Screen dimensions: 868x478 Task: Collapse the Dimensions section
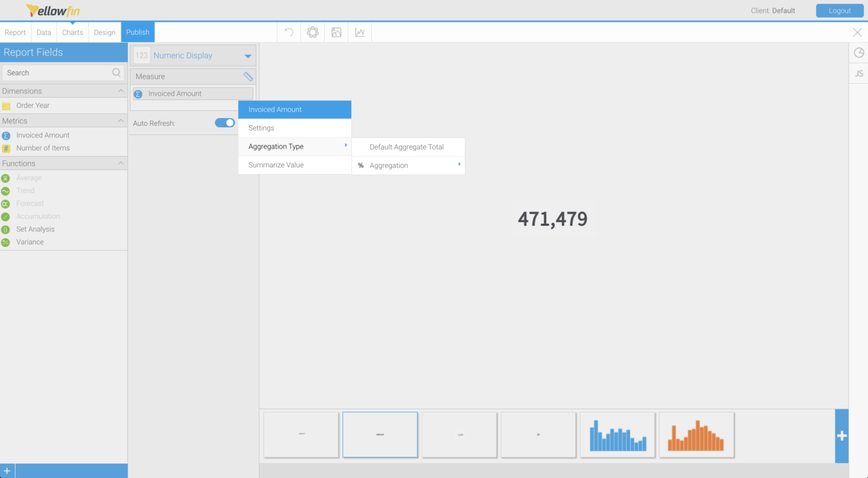tap(119, 90)
